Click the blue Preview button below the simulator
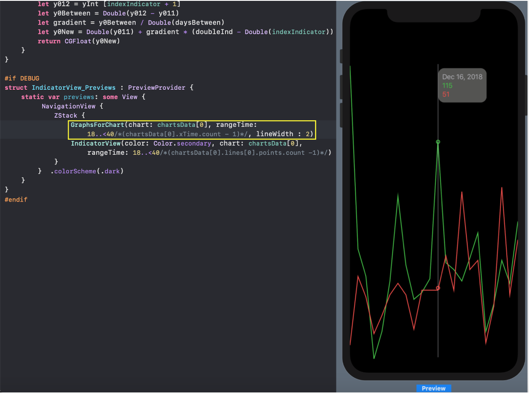Screen dimensions: 532x395 click(434, 388)
